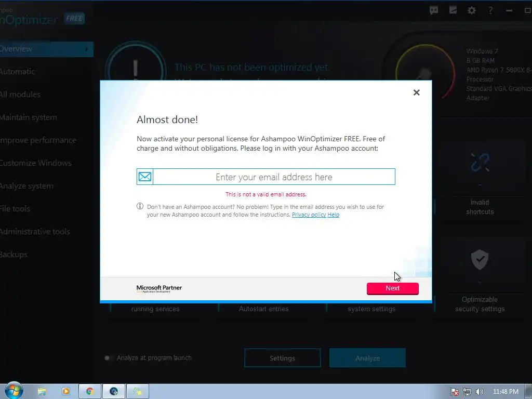Open Windows Media Player from taskbar
The width and height of the screenshot is (532, 399).
point(66,392)
